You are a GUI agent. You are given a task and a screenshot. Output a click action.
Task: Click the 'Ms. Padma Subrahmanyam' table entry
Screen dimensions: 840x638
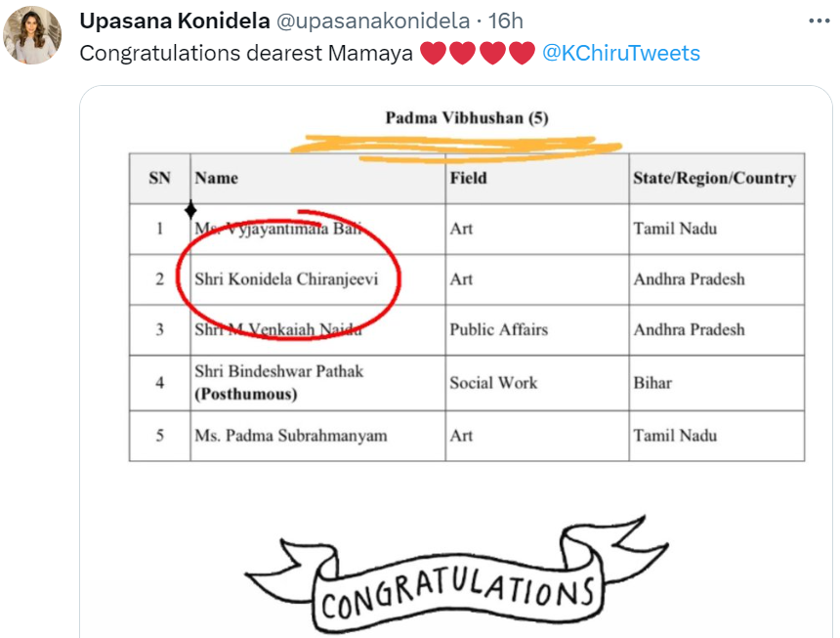click(x=290, y=435)
